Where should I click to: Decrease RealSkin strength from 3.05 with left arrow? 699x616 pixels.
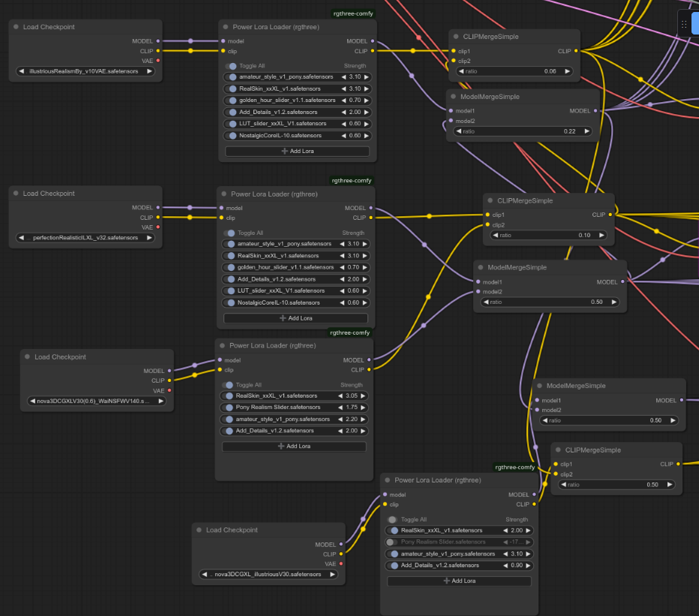(x=340, y=395)
